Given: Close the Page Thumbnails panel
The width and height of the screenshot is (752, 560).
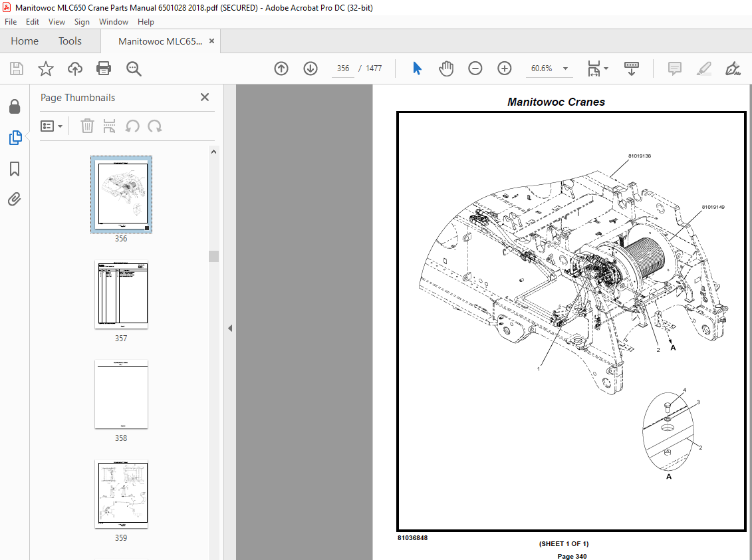Looking at the screenshot, I should pos(205,97).
